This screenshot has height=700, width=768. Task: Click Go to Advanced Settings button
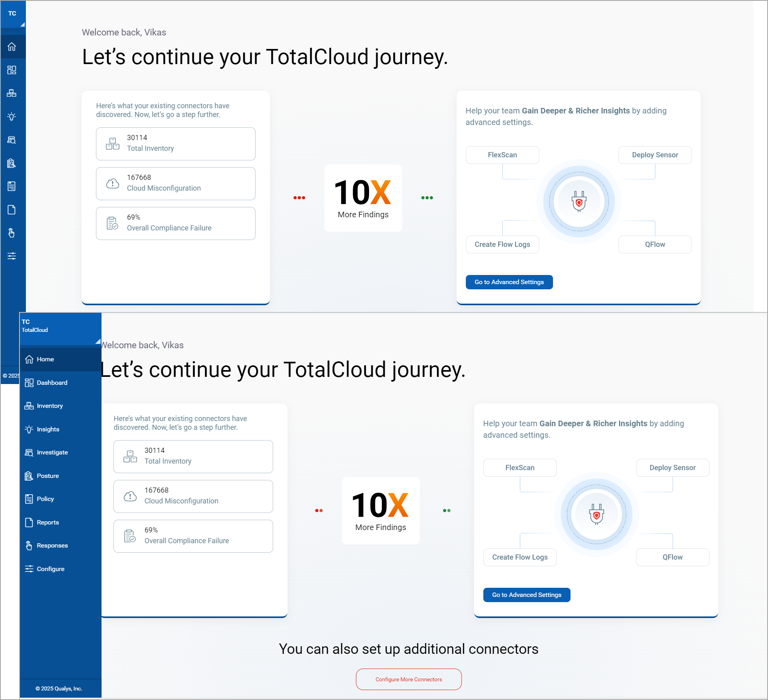click(509, 281)
